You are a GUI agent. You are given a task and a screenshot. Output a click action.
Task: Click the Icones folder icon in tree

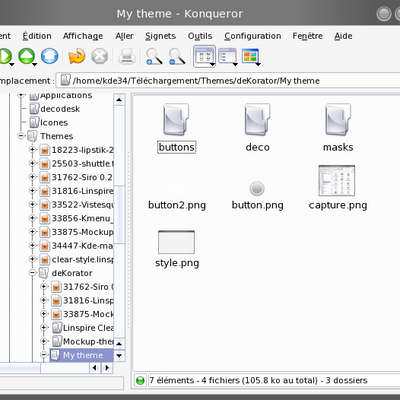point(34,122)
